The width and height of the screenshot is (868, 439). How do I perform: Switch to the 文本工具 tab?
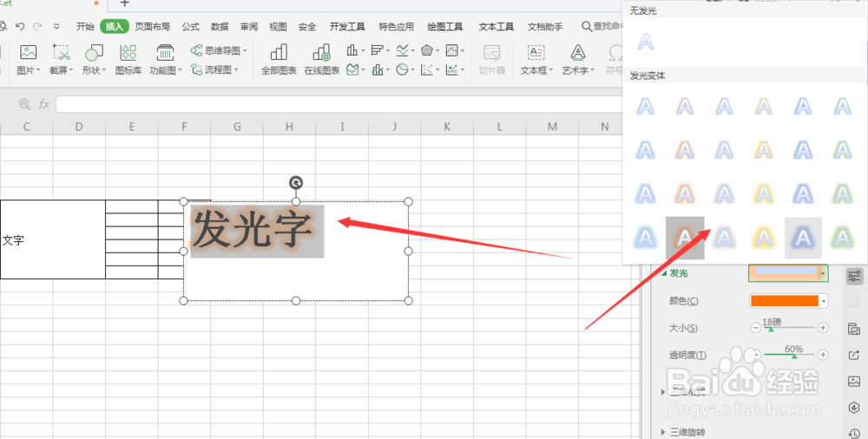(x=496, y=27)
